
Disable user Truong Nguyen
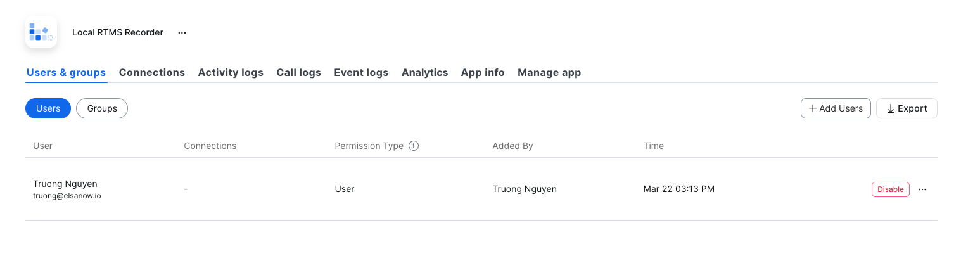click(x=890, y=189)
